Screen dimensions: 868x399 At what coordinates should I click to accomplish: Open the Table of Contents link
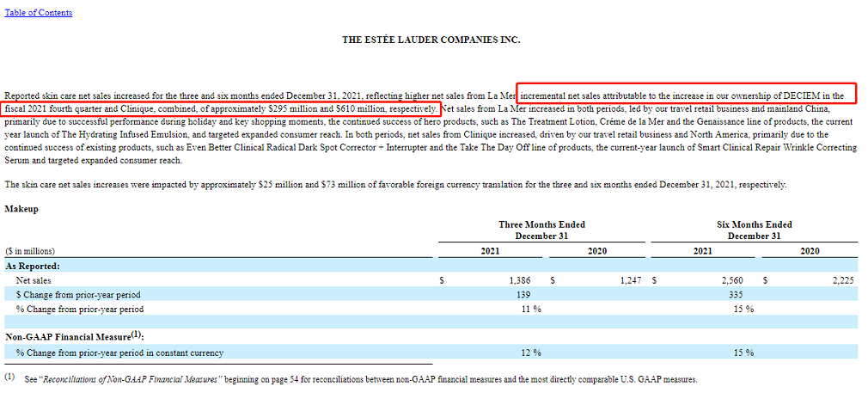[38, 12]
